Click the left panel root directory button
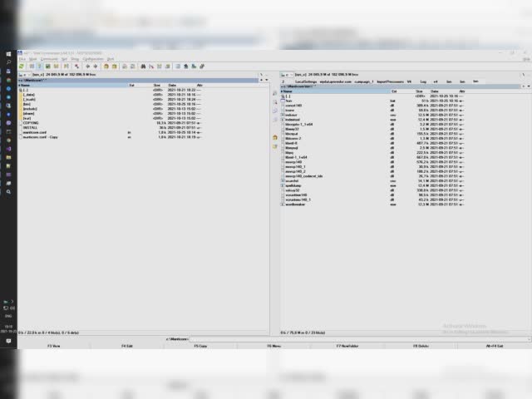The width and height of the screenshot is (532, 399). (261, 75)
